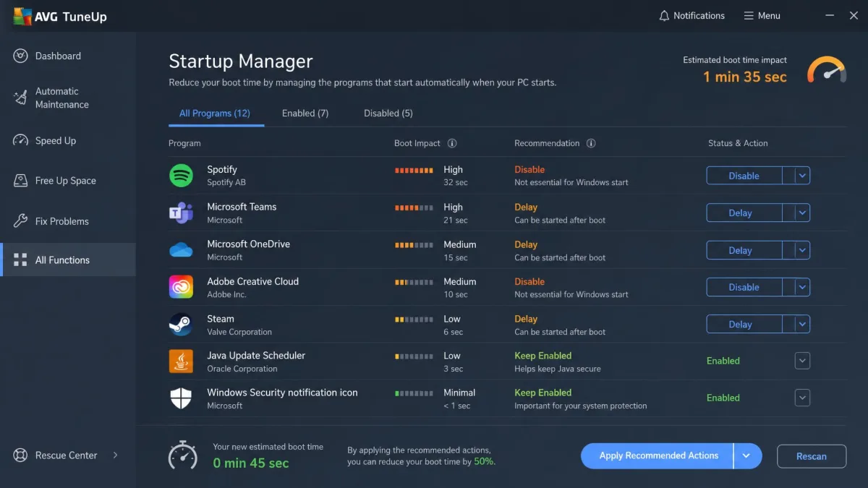The width and height of the screenshot is (868, 488).
Task: Delay Microsoft Teams startup
Action: point(744,213)
